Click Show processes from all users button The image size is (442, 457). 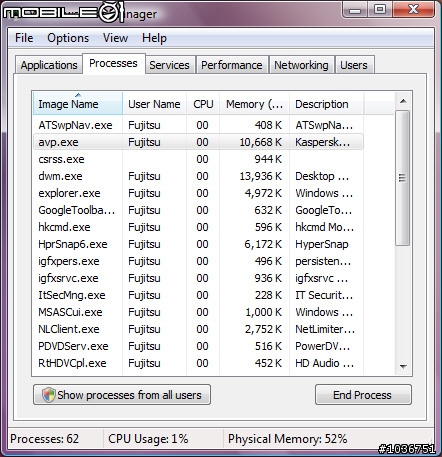click(x=122, y=395)
